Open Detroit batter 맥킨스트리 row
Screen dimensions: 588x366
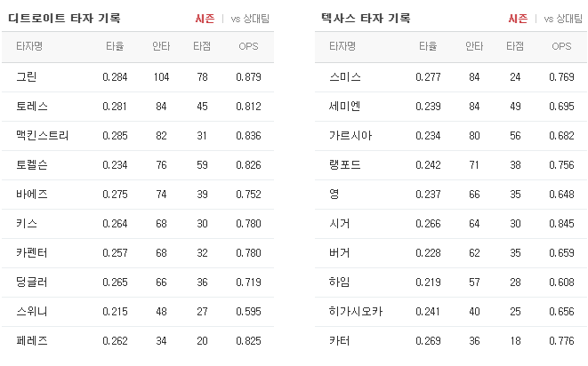[138, 136]
